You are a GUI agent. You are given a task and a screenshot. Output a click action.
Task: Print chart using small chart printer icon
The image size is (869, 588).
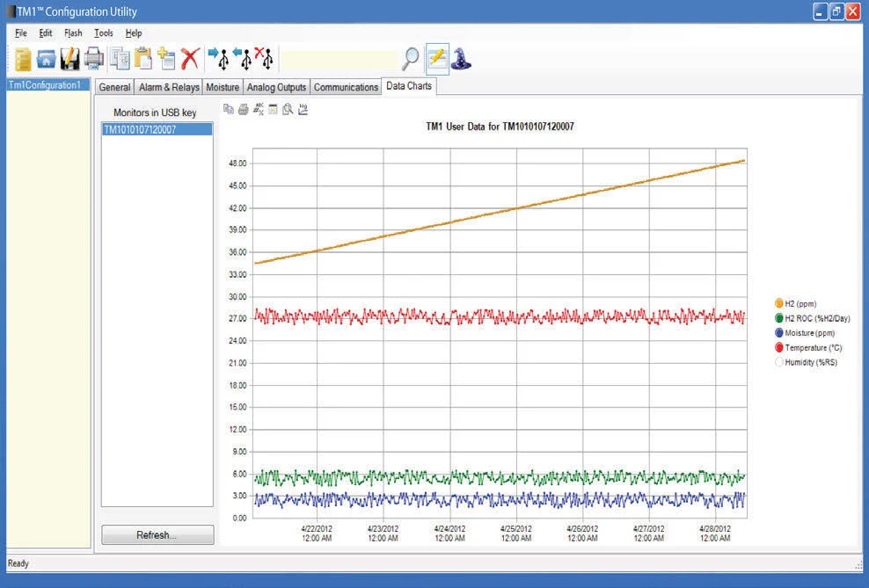tap(243, 110)
